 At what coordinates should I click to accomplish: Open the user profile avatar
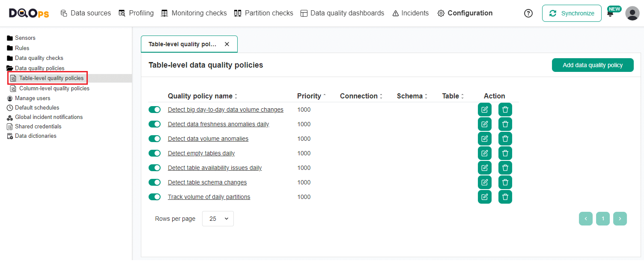pos(632,13)
